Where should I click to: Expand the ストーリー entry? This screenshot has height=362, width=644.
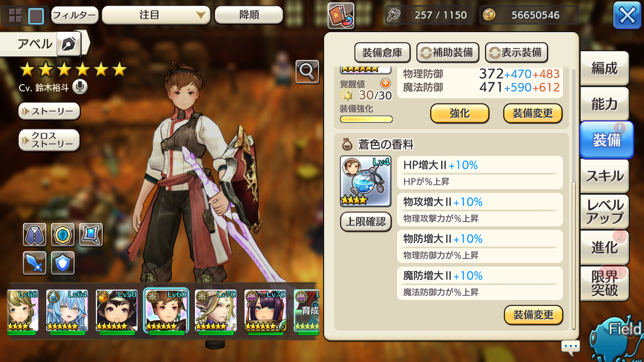(49, 111)
